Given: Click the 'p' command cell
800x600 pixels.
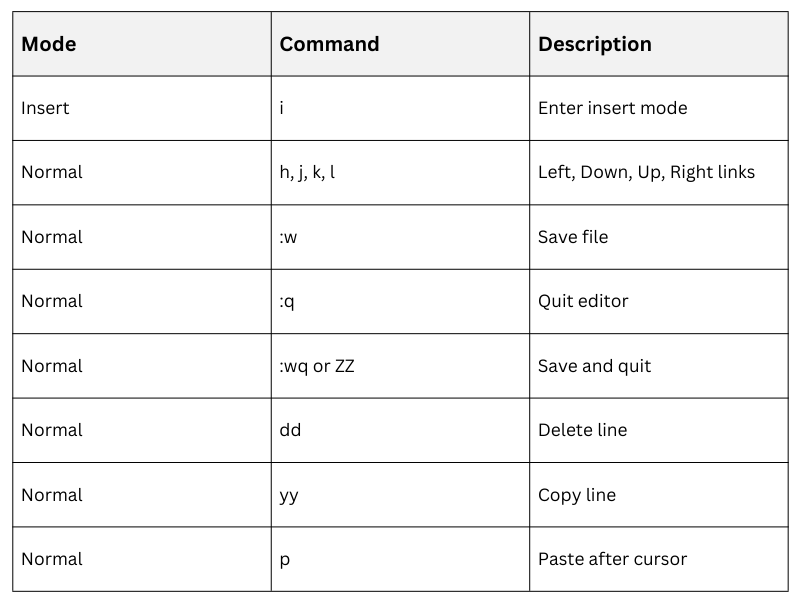Looking at the screenshot, I should point(285,559).
